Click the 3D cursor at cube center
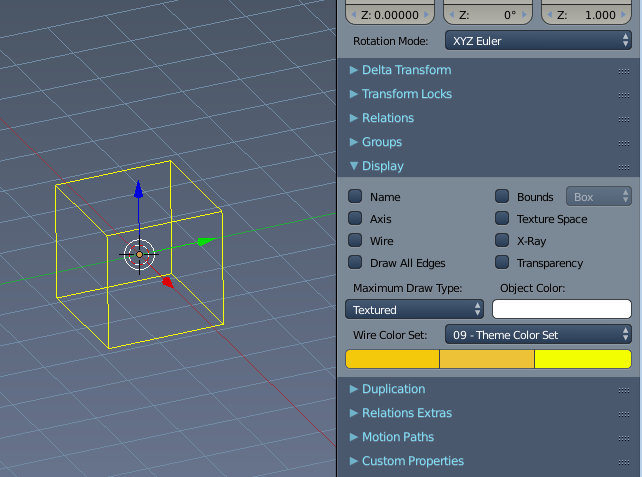Screen dimensions: 642x477 pos(139,254)
